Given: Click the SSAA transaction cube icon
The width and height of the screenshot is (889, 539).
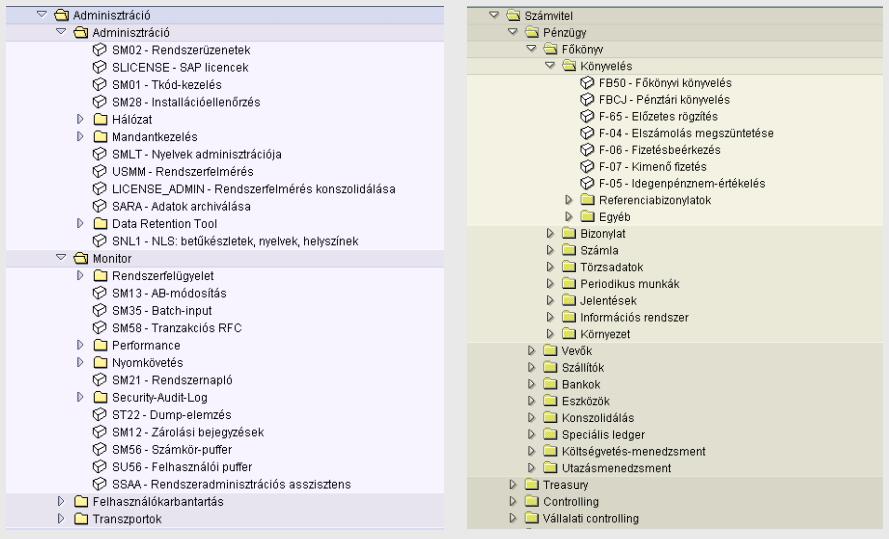Looking at the screenshot, I should tap(100, 484).
